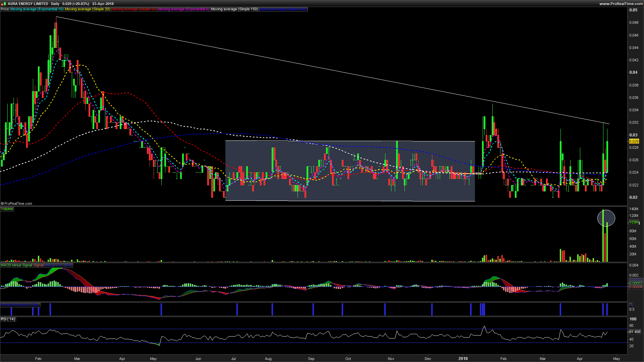Click the 23-Apr-2018 date text
Viewport: 644px width, 362px height.
103,4
